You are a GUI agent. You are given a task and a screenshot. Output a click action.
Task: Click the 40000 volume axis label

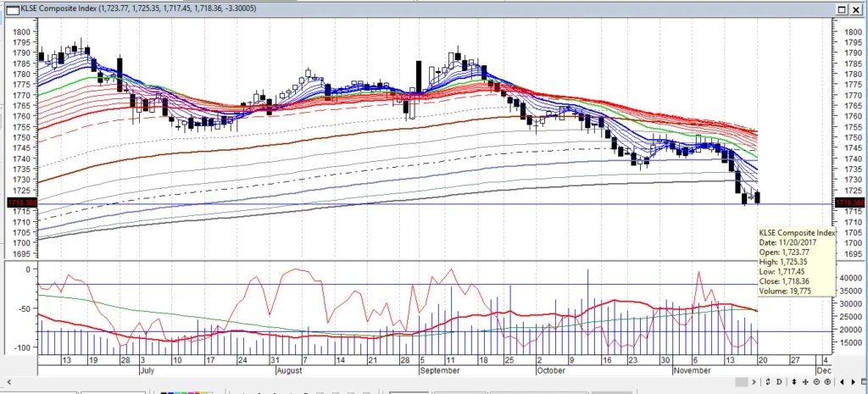849,278
